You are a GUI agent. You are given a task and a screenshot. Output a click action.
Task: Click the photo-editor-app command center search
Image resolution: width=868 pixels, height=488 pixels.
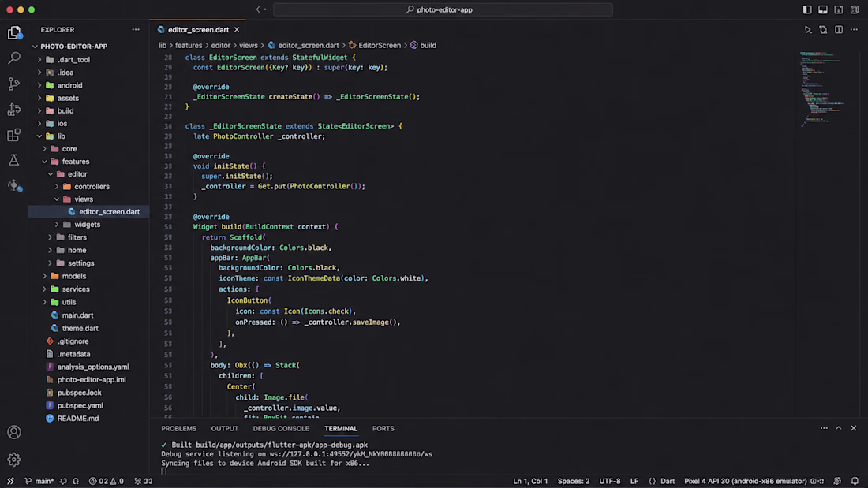click(x=443, y=9)
